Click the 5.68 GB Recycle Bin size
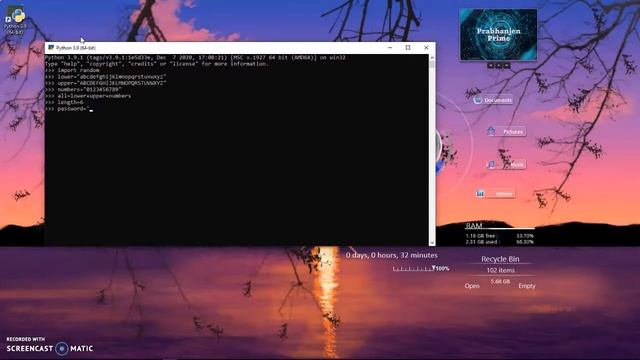 pyautogui.click(x=500, y=281)
